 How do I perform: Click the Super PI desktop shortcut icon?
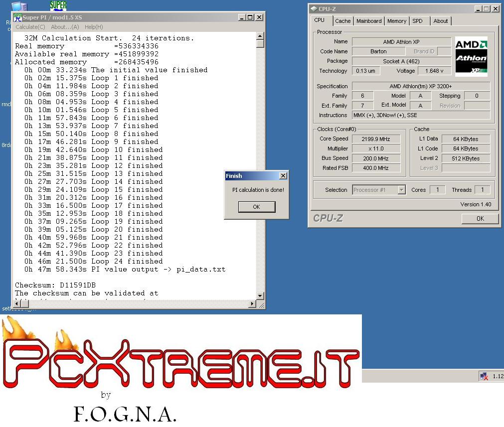tap(58, 5)
